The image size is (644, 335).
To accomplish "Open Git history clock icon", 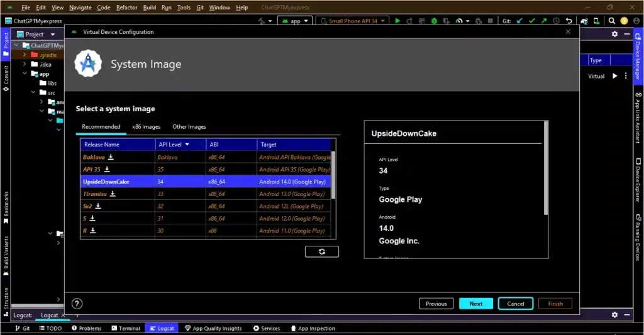I will 556,21.
